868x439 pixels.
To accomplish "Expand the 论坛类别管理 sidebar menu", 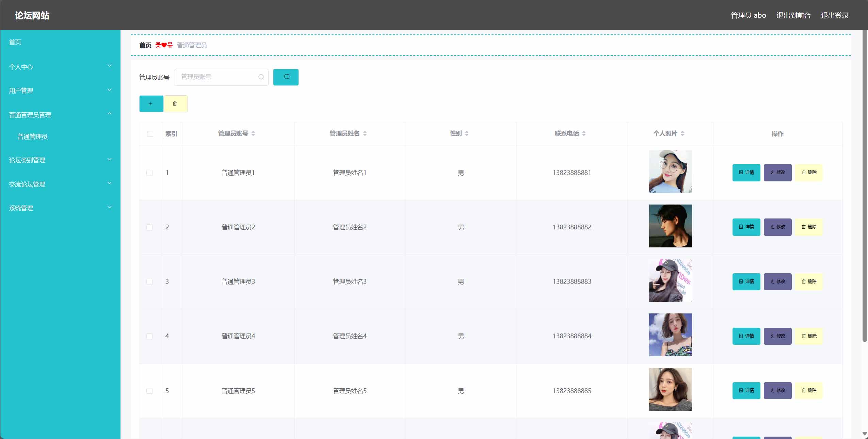I will [x=60, y=160].
